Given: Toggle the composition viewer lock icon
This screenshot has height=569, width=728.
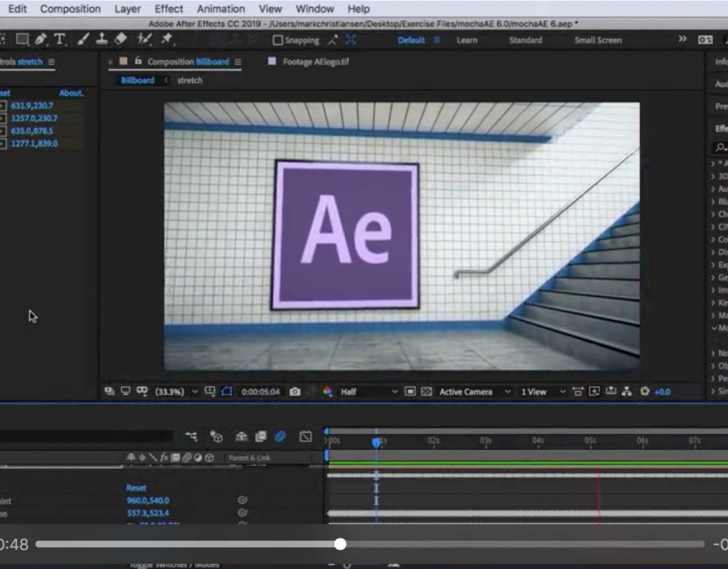Looking at the screenshot, I should (138, 61).
